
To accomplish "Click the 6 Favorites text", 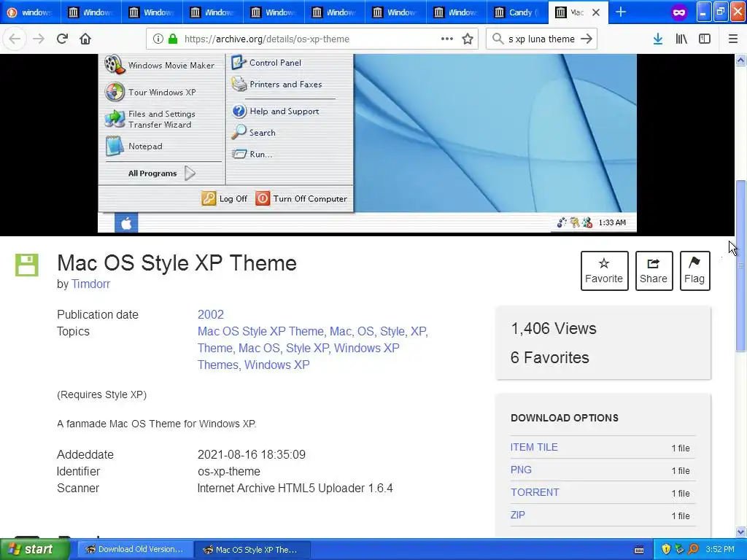I will click(x=550, y=357).
